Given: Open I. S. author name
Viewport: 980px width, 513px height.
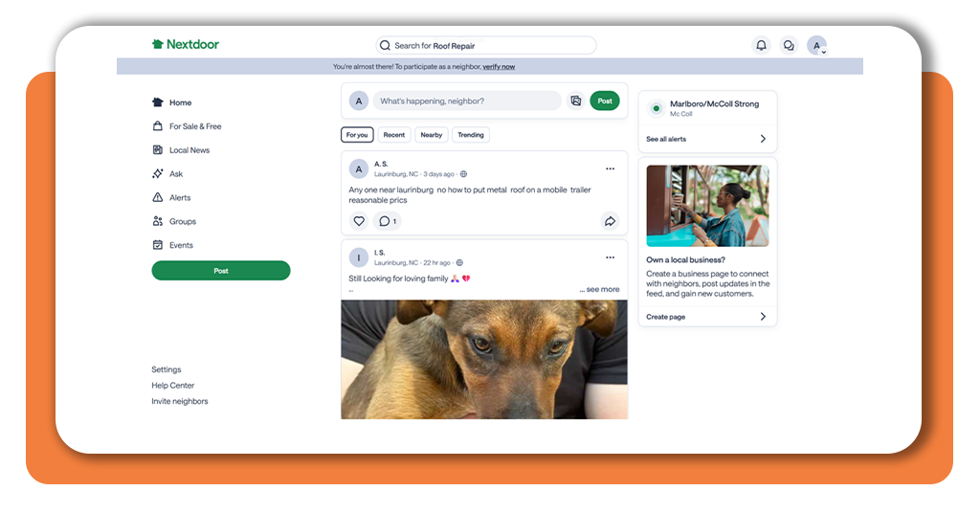Looking at the screenshot, I should point(379,253).
